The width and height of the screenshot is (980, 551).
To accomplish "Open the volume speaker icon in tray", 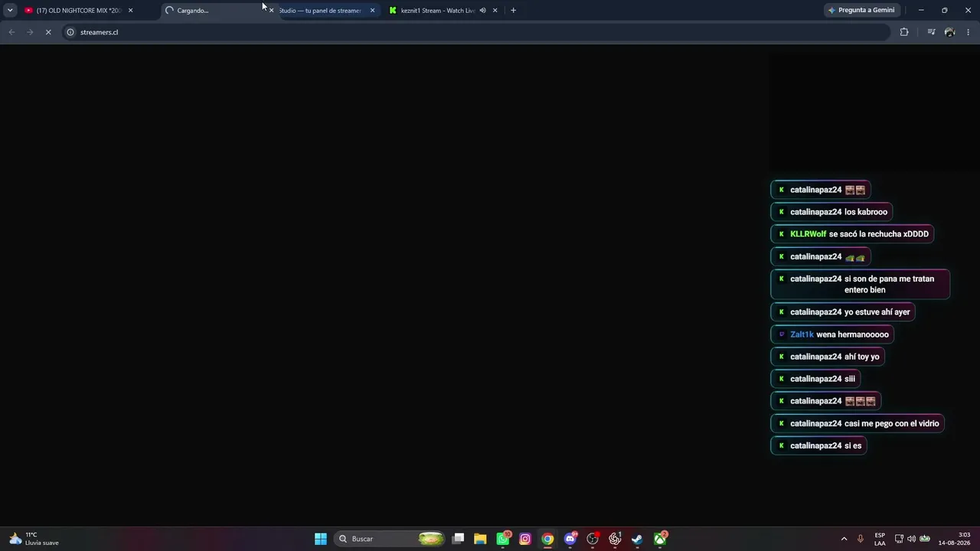I will tap(911, 539).
